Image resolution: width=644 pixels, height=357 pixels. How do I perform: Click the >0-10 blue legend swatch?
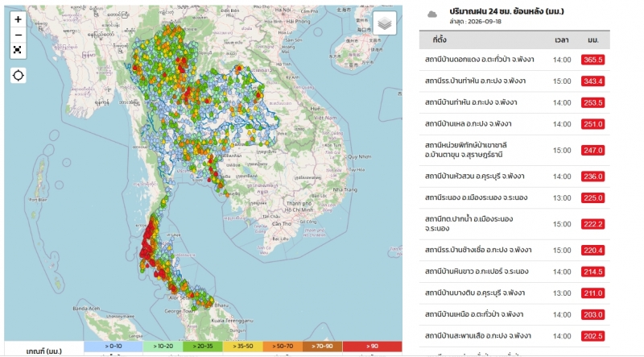113,347
